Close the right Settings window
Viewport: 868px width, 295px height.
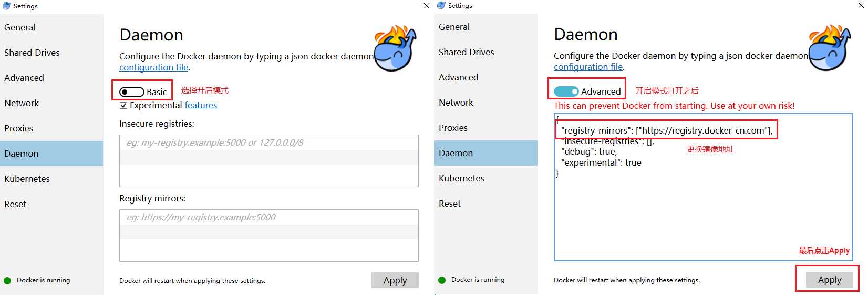tap(861, 5)
